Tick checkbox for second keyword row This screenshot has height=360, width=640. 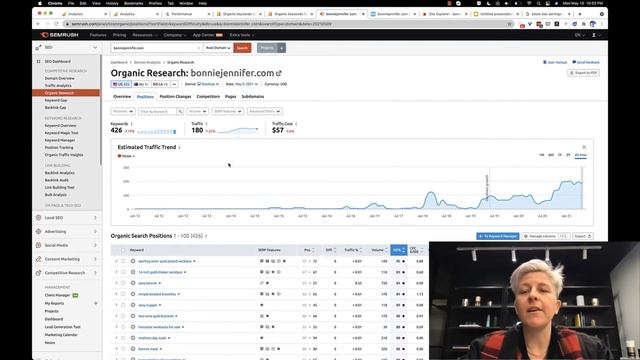pos(123,272)
